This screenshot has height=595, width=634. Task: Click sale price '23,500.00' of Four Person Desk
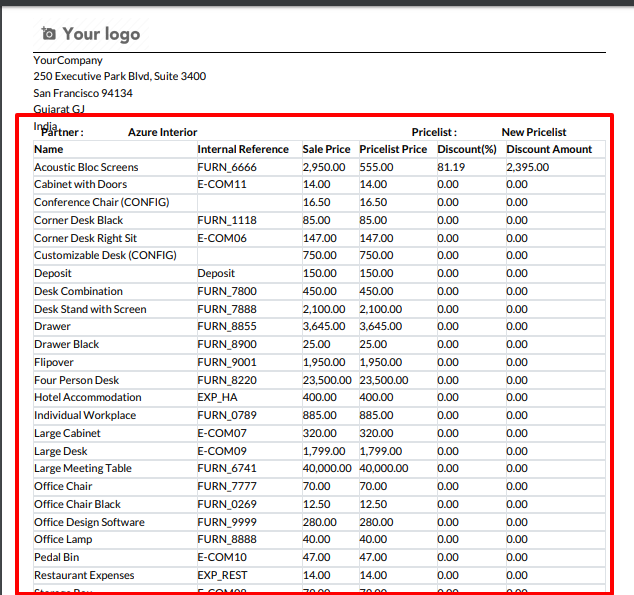click(x=327, y=380)
